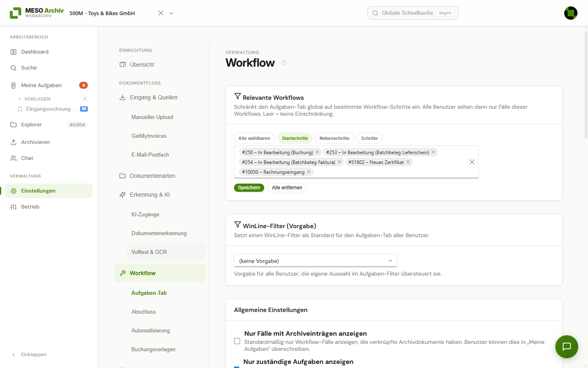Remove the #250 In Bearbeitung (Buchung) tag
This screenshot has height=368, width=588.
coord(317,152)
